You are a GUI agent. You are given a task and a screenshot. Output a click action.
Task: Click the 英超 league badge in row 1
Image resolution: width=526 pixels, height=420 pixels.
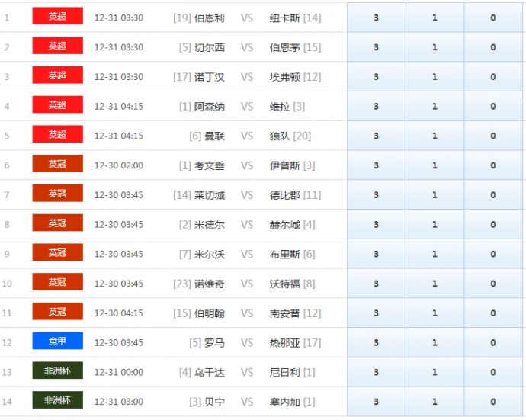57,16
